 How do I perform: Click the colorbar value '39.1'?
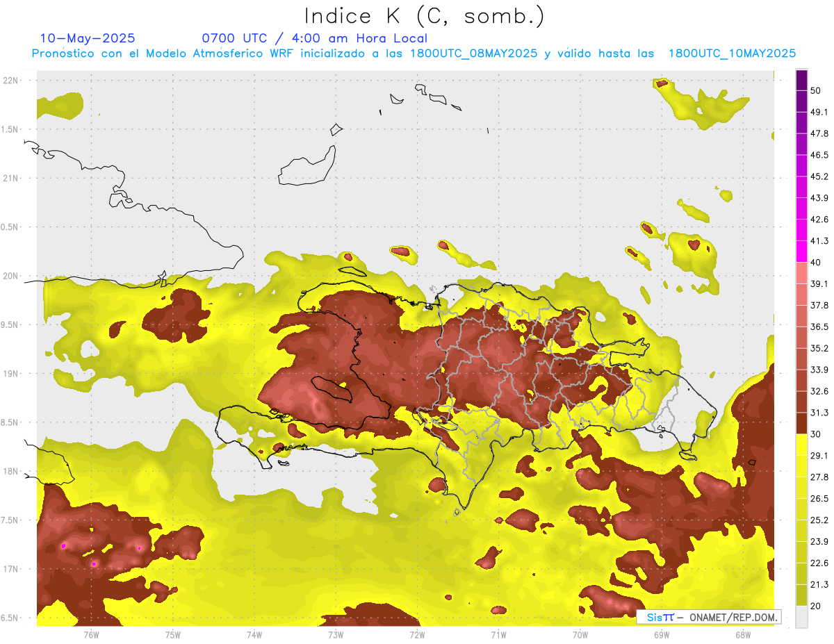coord(819,284)
